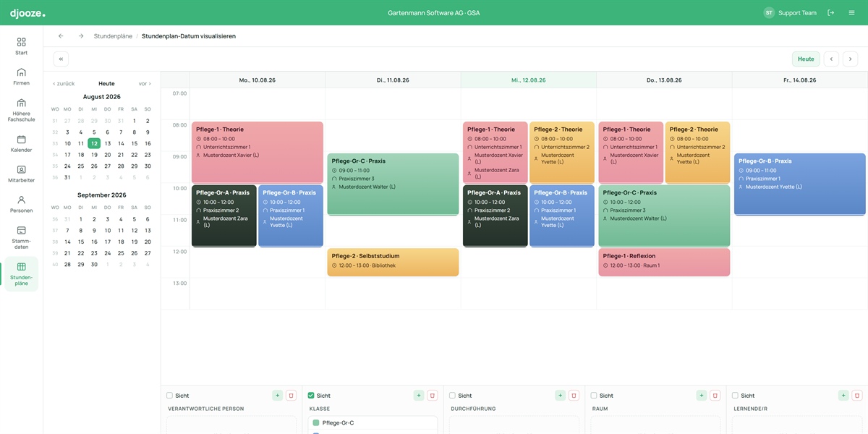Open Thursday Pflege-Gr-C Praxis lesson
Image resolution: width=868 pixels, height=434 pixels.
[664, 216]
